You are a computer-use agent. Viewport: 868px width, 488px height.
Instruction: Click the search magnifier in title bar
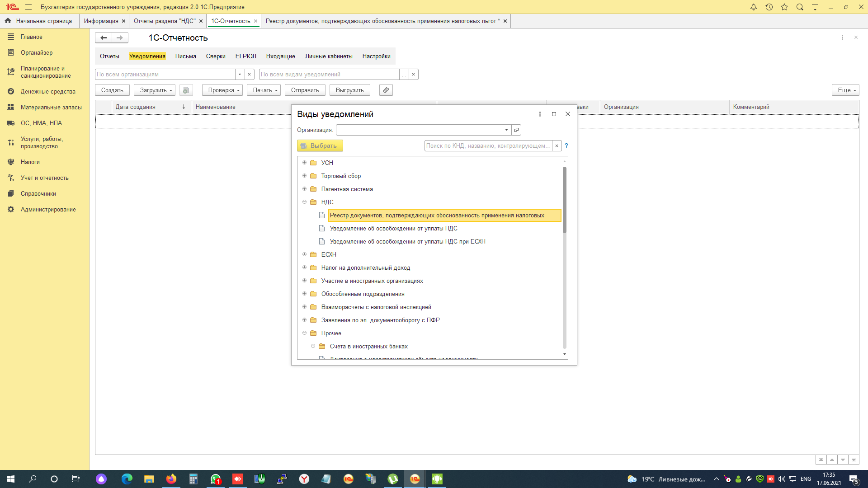coord(800,7)
